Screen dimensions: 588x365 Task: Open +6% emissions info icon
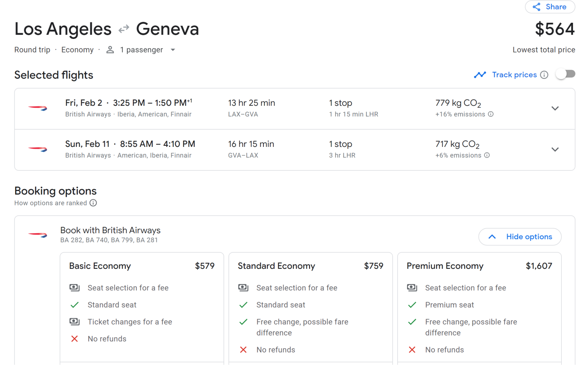coord(487,155)
